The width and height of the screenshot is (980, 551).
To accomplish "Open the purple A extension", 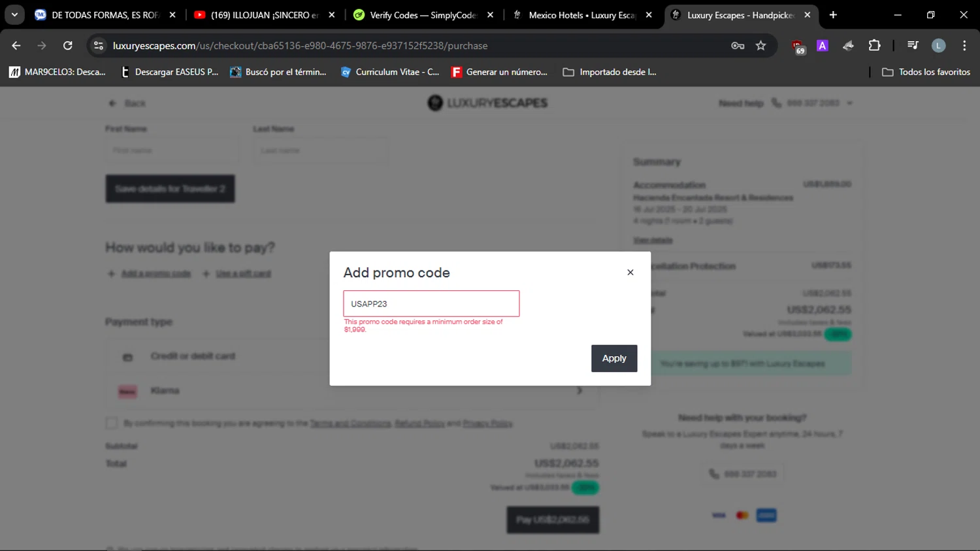I will (x=823, y=46).
